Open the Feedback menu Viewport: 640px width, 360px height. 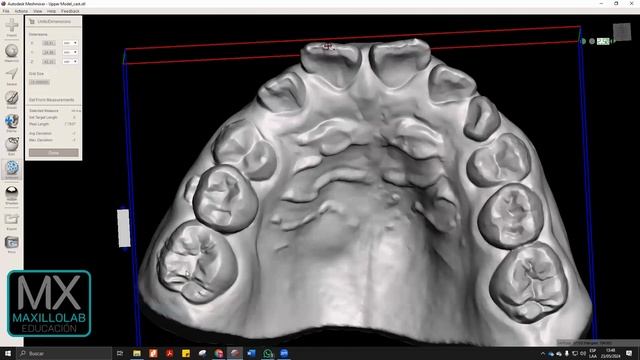[70, 11]
